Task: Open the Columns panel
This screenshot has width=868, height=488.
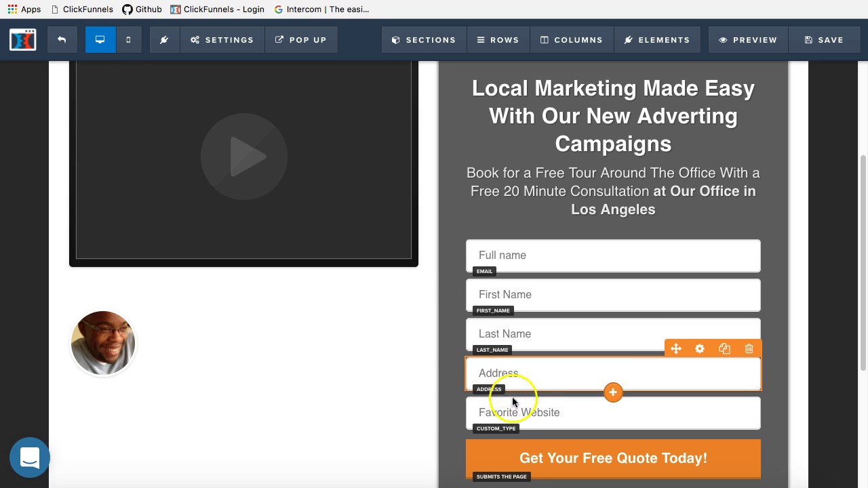Action: point(572,40)
